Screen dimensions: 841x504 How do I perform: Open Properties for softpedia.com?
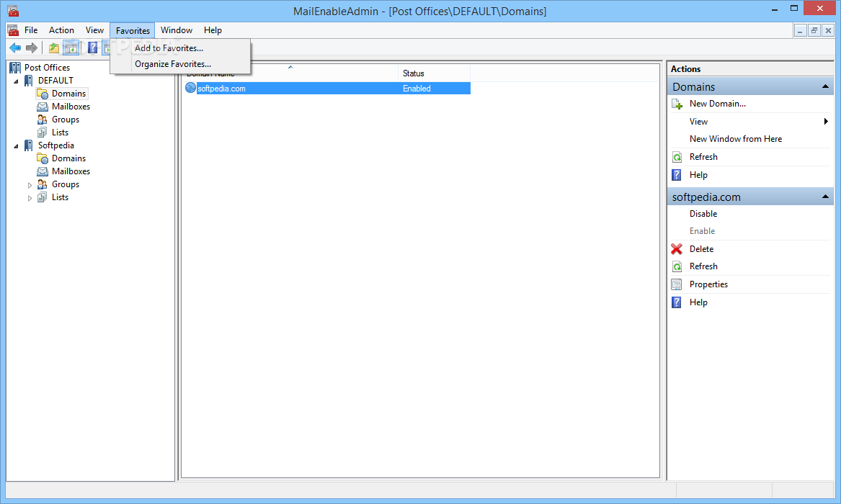(708, 284)
